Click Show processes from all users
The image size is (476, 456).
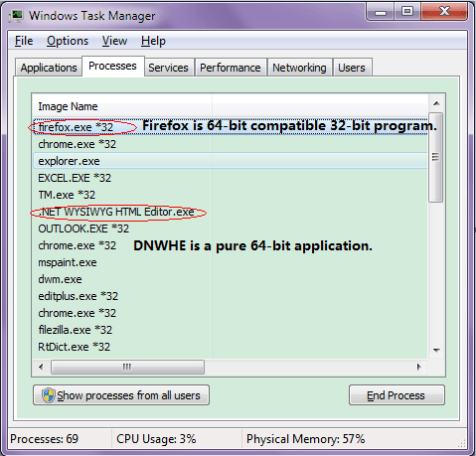(121, 395)
